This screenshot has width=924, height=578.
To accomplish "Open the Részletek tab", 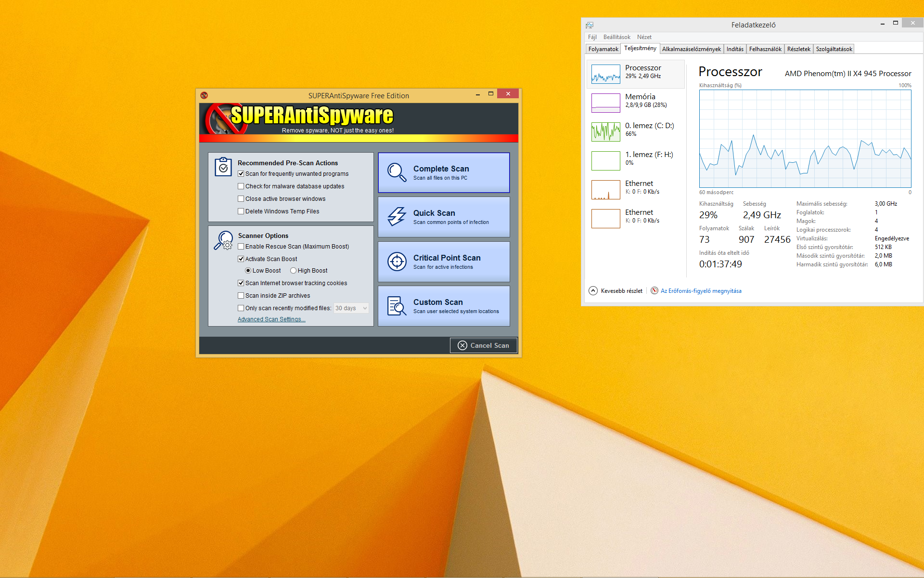I will click(x=798, y=49).
